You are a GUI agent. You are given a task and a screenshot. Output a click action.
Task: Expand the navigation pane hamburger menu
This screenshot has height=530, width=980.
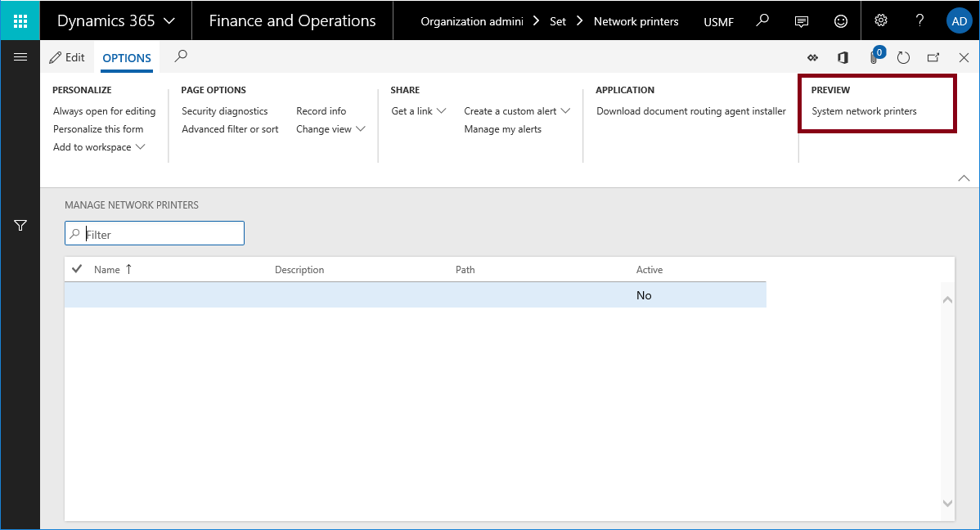coord(20,56)
